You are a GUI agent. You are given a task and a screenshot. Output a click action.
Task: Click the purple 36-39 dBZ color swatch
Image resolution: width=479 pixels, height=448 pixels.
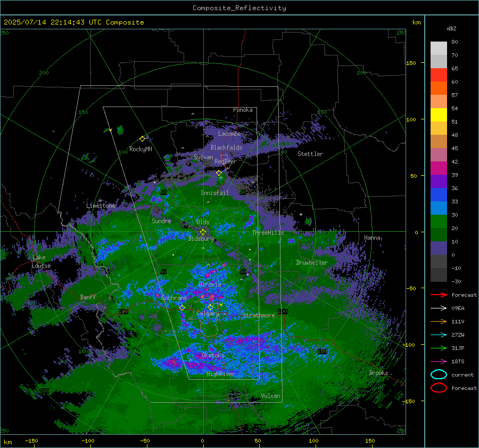439,181
